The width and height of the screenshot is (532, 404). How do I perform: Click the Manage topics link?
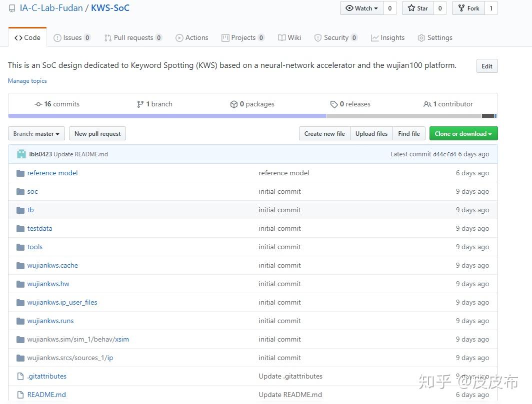pos(27,81)
